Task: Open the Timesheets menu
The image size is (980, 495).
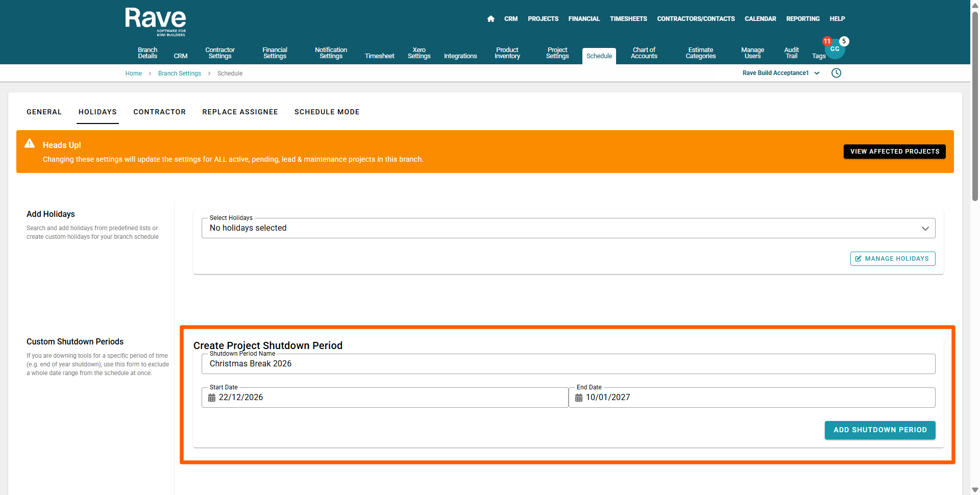Action: click(x=628, y=19)
